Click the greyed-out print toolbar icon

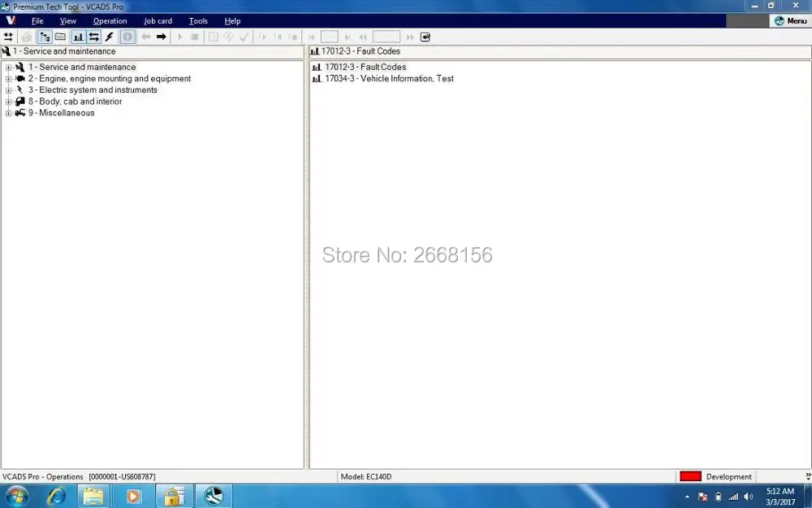click(27, 37)
